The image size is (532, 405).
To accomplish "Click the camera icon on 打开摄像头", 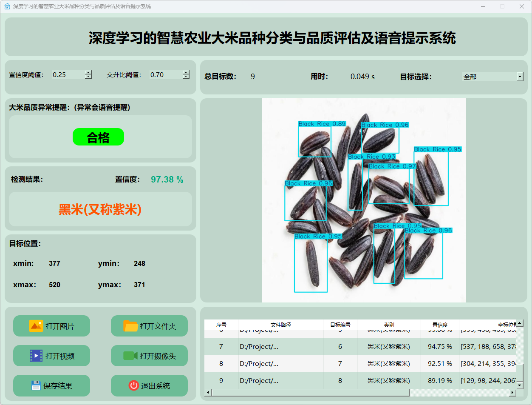I will 130,356.
